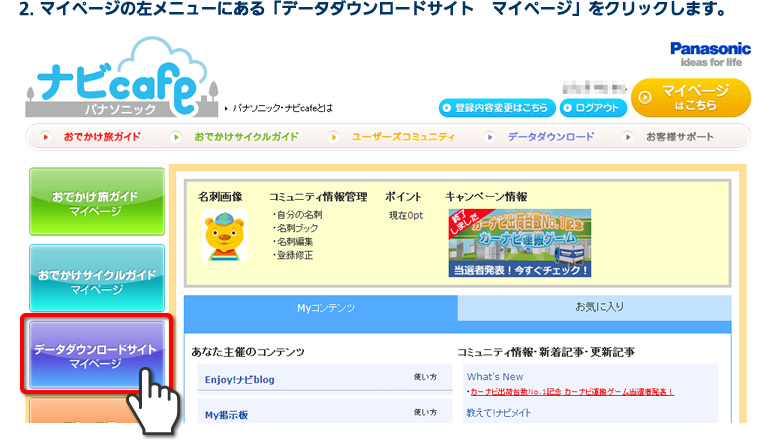The image size is (770, 440).
Task: Select おでかけ旅ガイド in navigation bar
Action: pos(102,137)
